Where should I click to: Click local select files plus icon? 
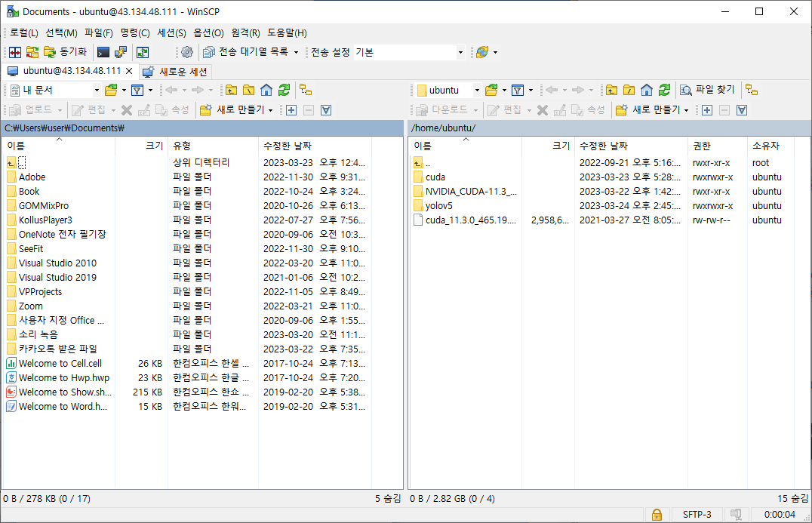click(291, 109)
